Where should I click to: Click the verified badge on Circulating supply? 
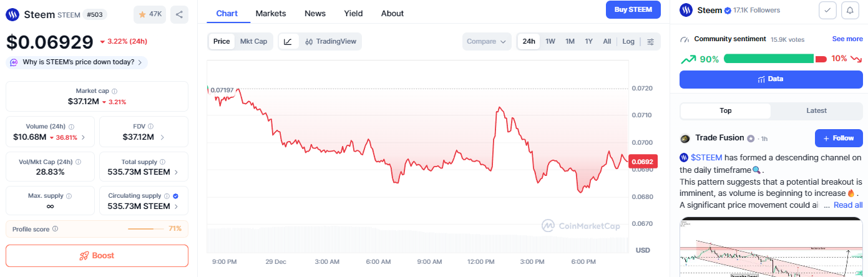[176, 196]
